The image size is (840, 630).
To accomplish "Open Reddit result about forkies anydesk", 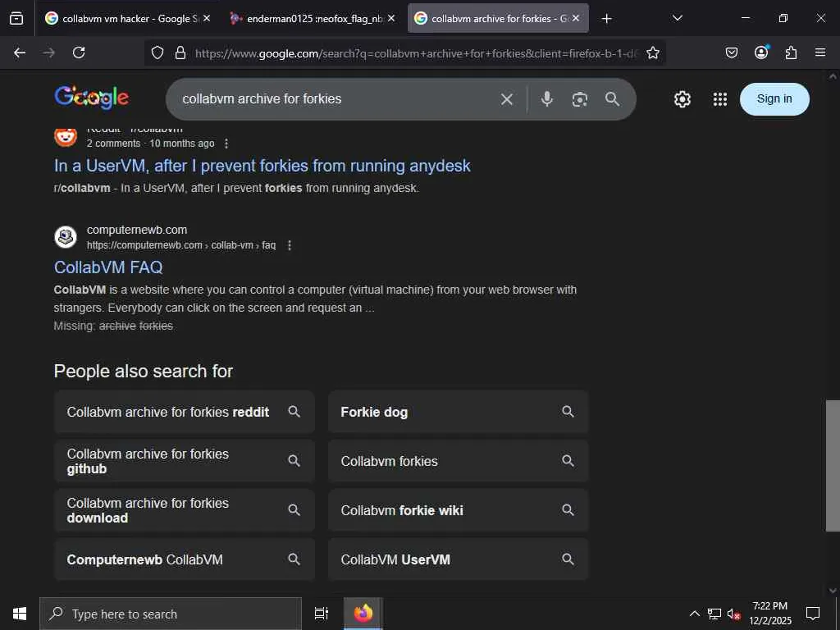I will coord(262,166).
